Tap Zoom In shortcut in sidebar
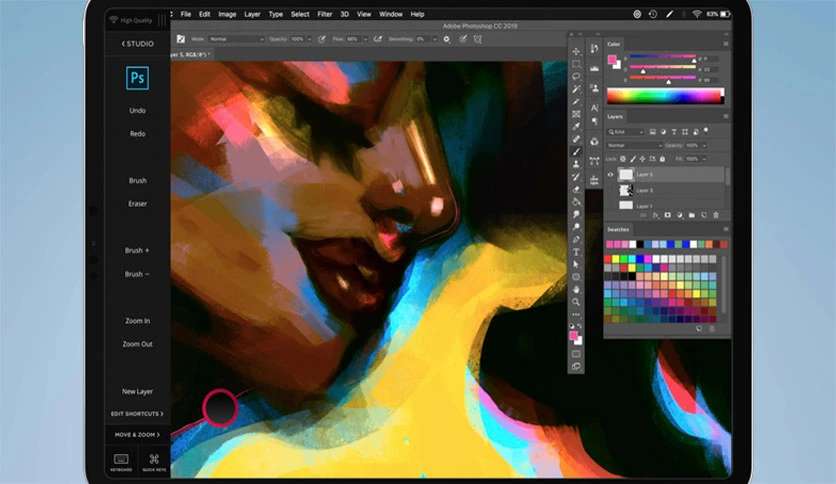This screenshot has height=484, width=836. coord(138,321)
